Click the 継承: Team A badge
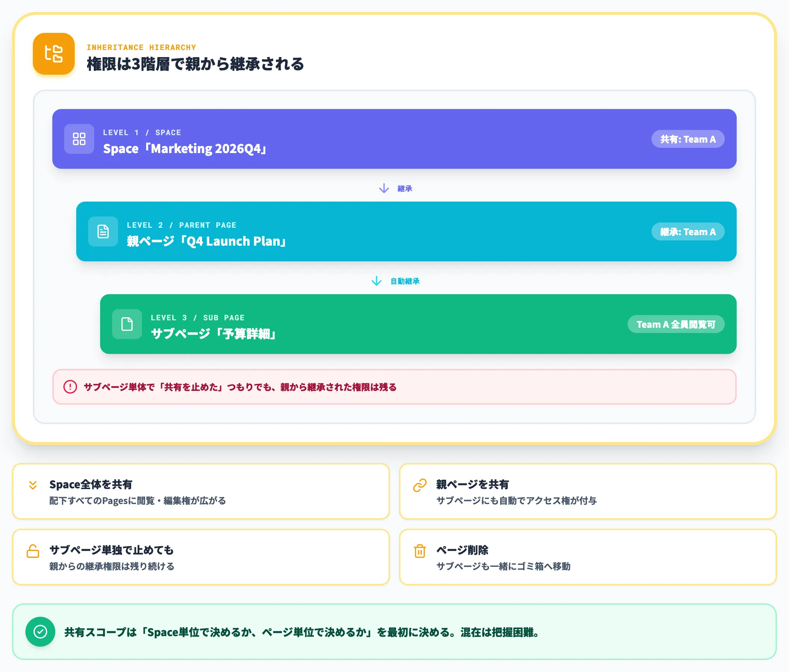Screen dimensions: 789x672 [688, 231]
